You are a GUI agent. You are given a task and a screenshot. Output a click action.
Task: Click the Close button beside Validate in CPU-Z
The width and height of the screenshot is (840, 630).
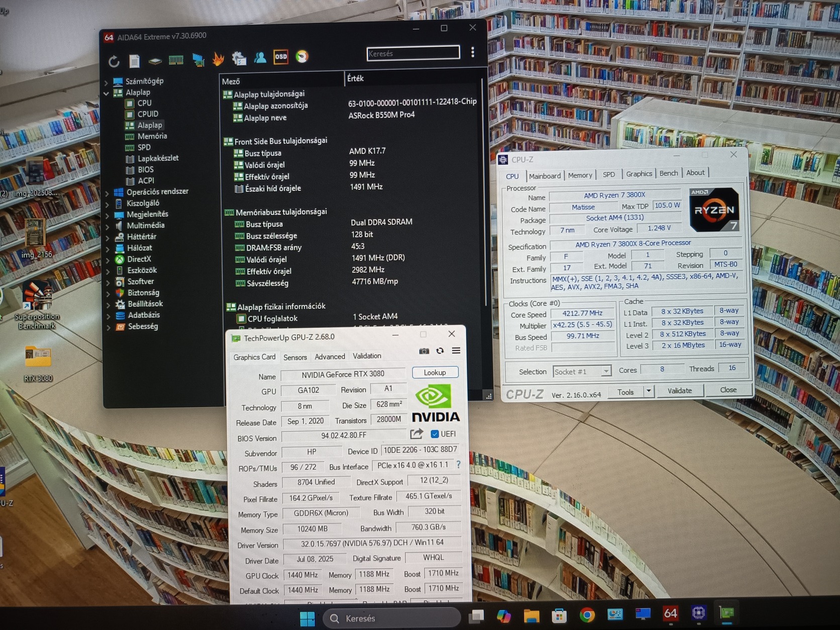click(x=728, y=390)
